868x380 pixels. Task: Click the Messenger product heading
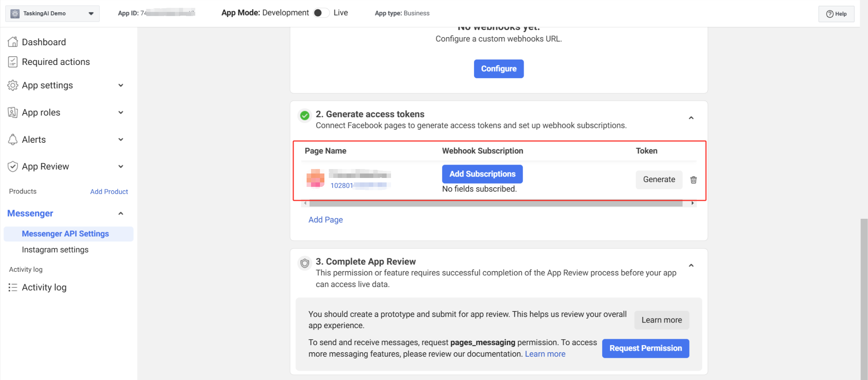30,214
